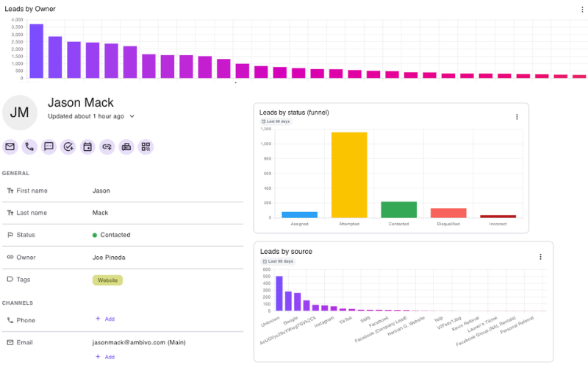Click the text-type icon beside Last name

10,213
